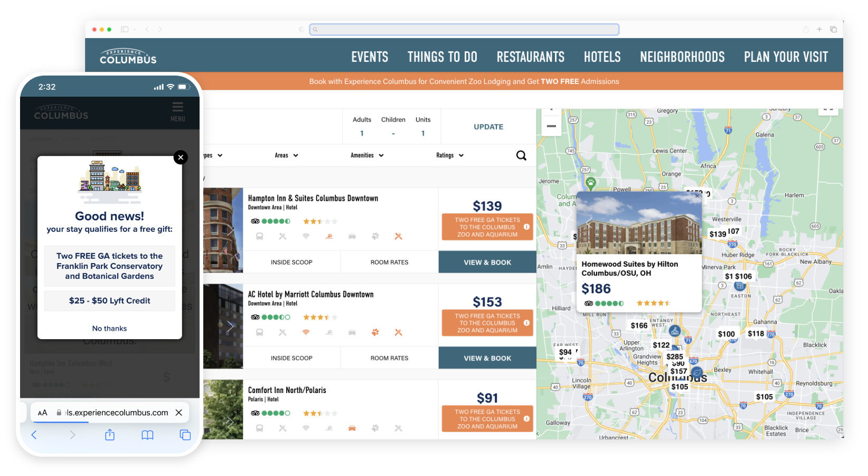Open EVENTS in the site navigation
The height and width of the screenshot is (476, 868).
370,57
